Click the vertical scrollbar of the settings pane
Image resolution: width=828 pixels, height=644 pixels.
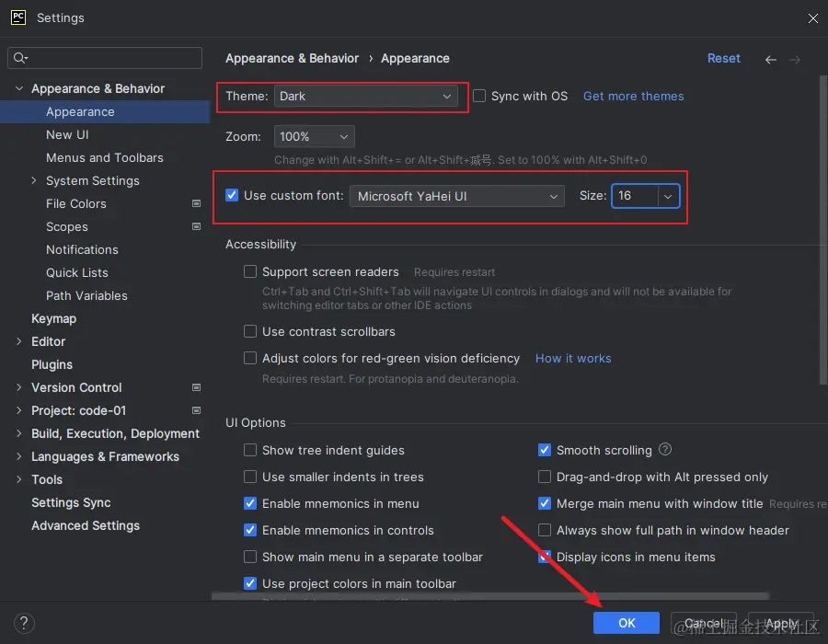(823, 230)
